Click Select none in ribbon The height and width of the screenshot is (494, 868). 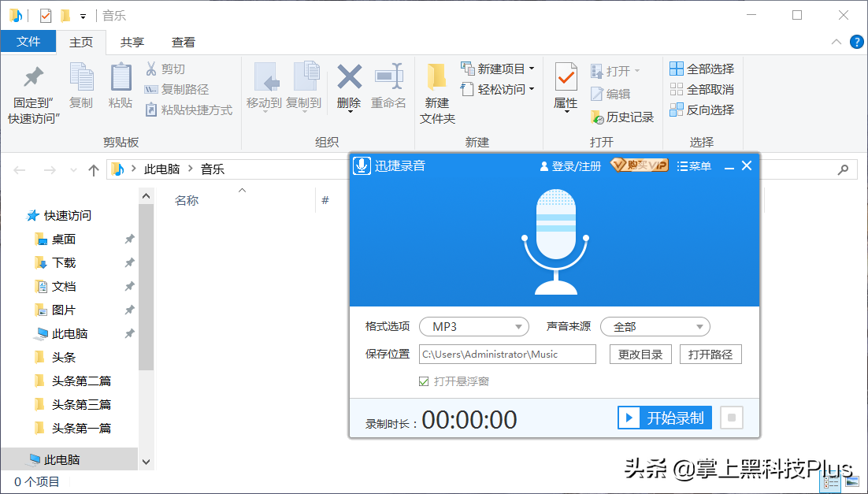702,90
